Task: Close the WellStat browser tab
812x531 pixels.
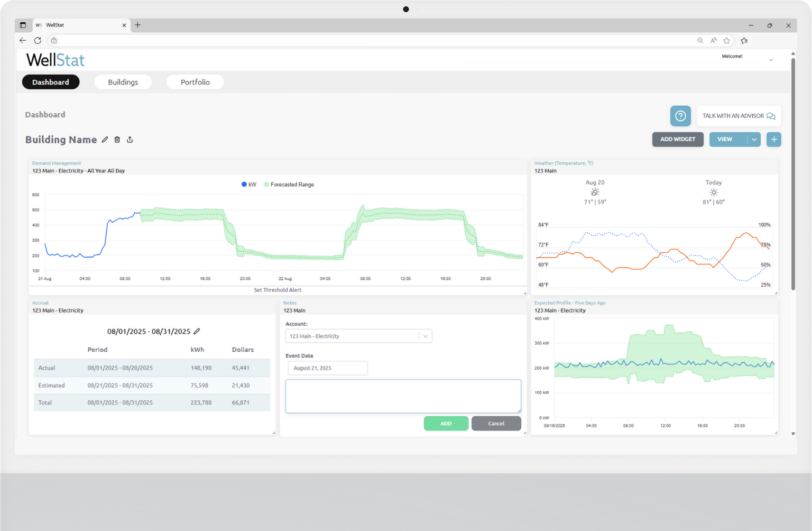Action: [x=124, y=25]
